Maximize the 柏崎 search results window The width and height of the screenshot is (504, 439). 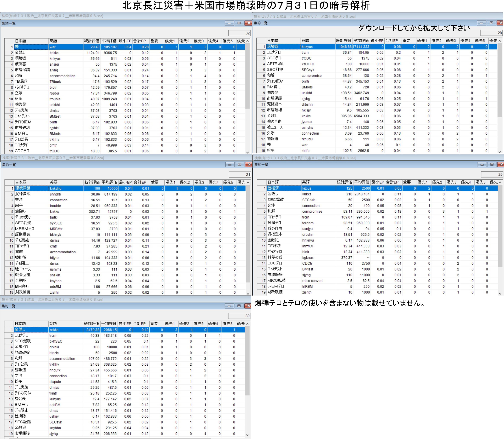239,23
